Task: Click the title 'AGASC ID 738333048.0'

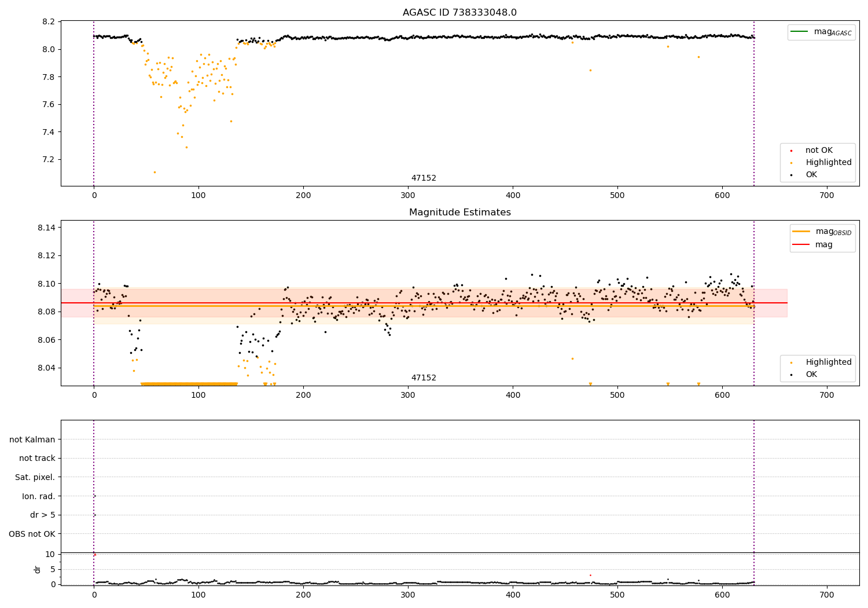Action: (459, 13)
